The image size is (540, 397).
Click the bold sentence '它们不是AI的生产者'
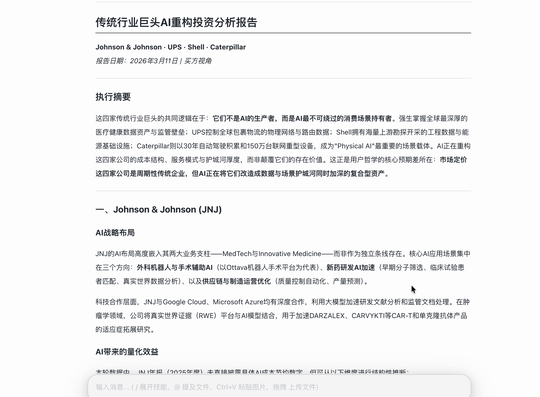coord(243,118)
